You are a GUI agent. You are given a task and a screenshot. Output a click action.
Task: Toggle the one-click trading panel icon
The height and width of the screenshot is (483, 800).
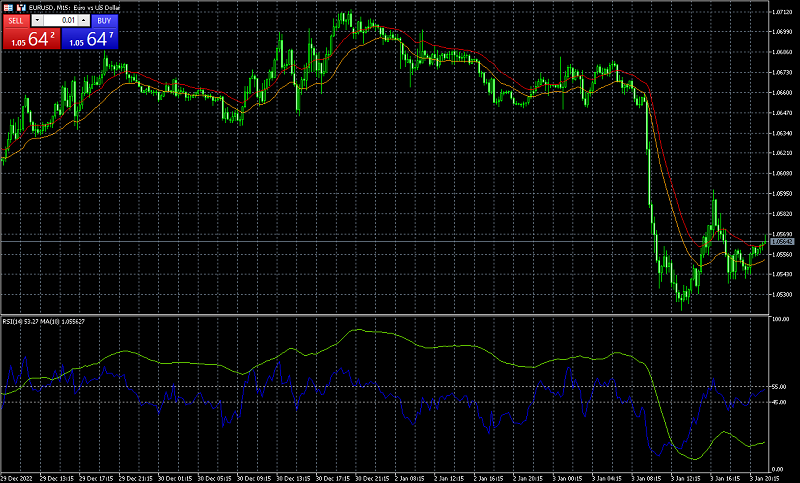(x=8, y=7)
